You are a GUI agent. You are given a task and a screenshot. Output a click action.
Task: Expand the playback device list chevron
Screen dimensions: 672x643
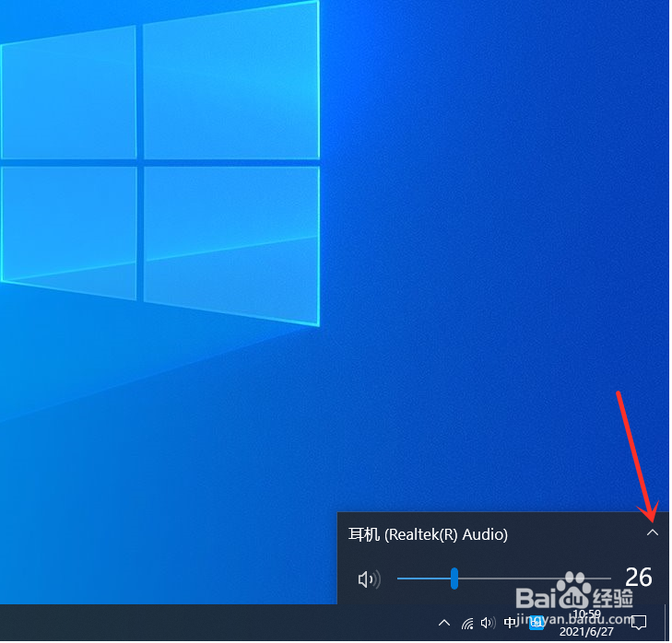pyautogui.click(x=654, y=534)
